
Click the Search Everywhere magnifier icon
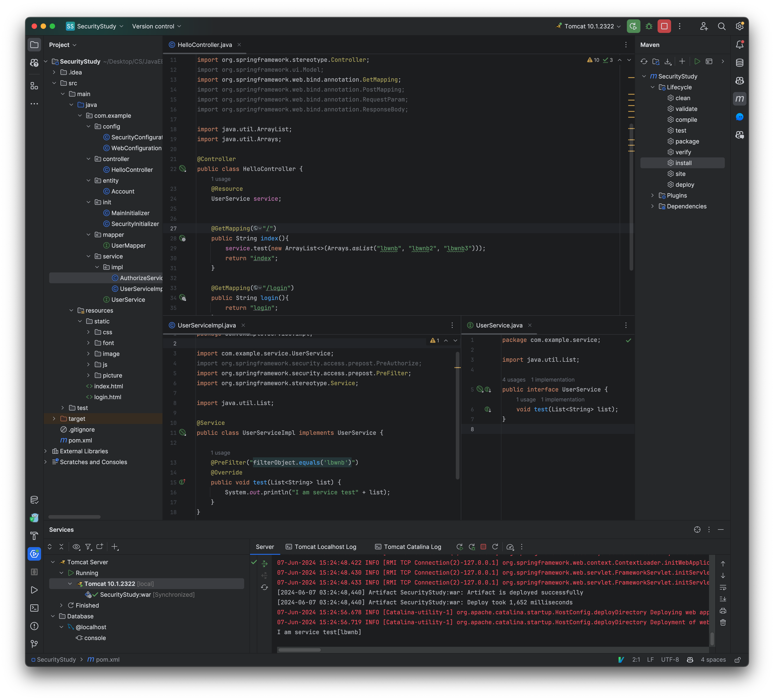[x=721, y=26]
